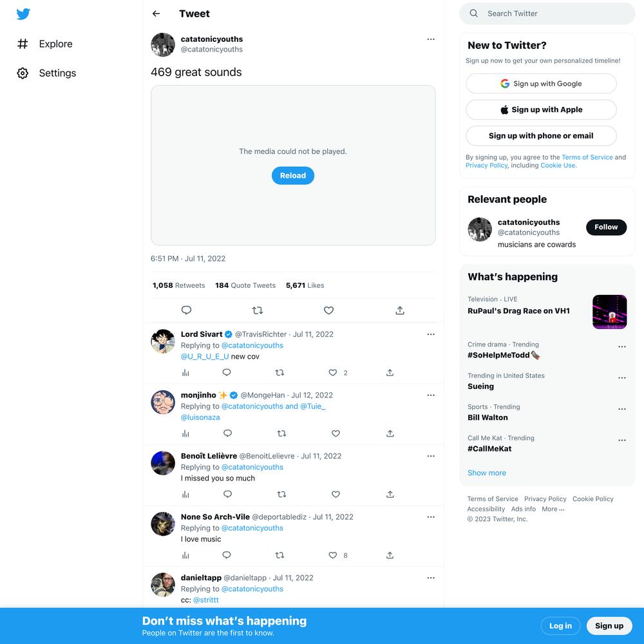Click the Search Twitter field
644x644 pixels.
547,14
